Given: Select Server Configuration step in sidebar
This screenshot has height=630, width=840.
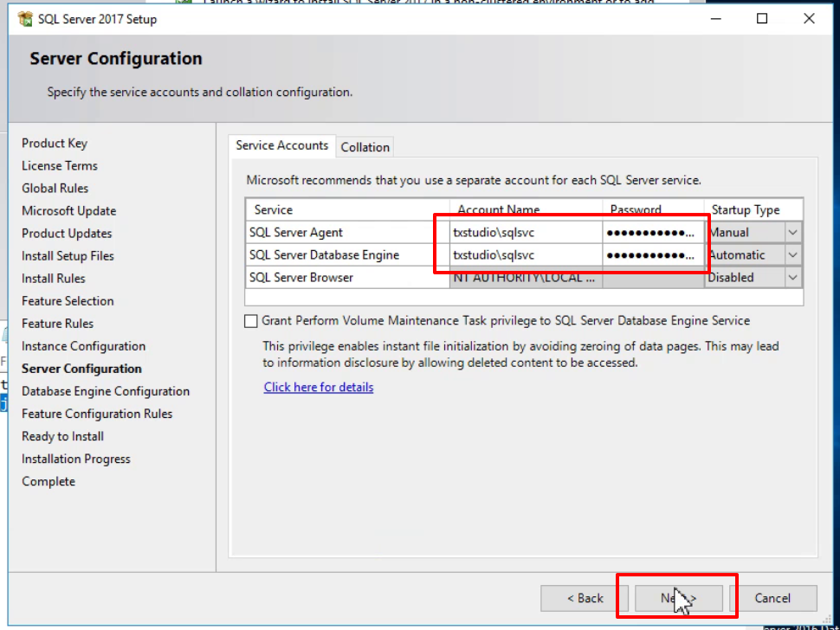Looking at the screenshot, I should tap(81, 369).
